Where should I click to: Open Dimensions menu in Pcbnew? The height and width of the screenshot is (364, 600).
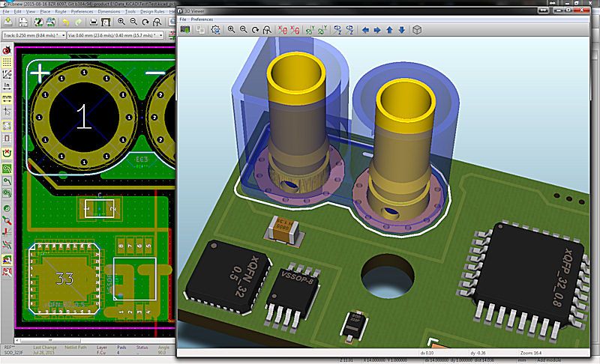(109, 12)
